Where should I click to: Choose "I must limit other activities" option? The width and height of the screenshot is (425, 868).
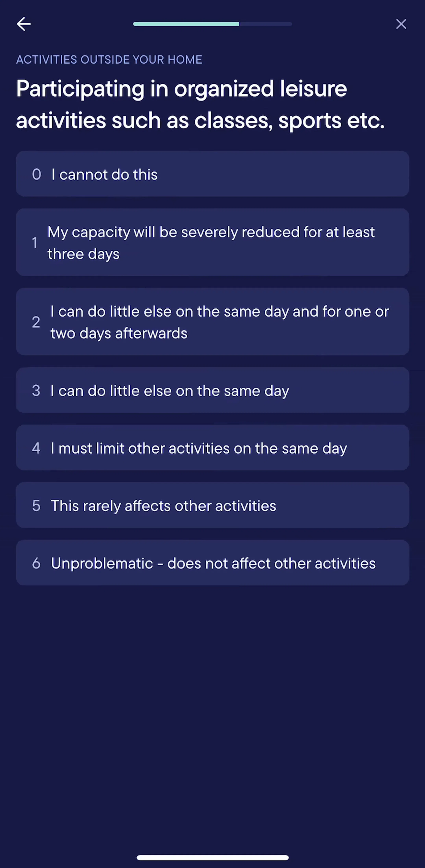click(212, 448)
